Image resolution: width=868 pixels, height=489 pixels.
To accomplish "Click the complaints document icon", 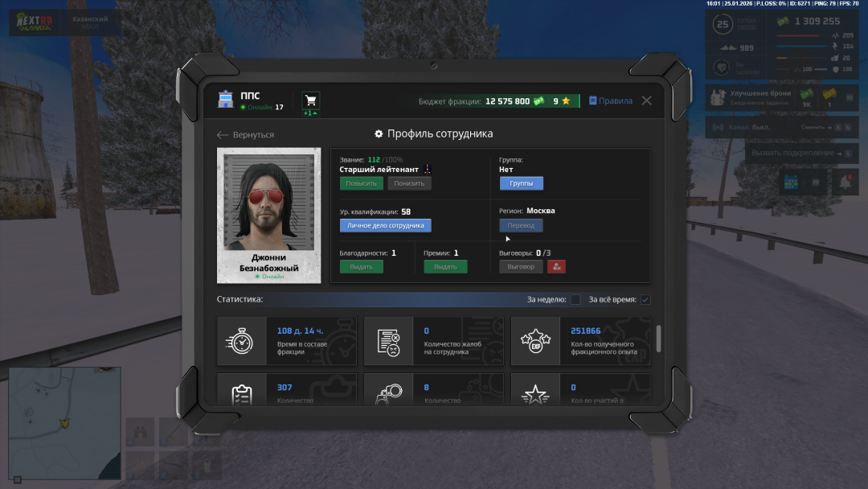I will point(388,341).
